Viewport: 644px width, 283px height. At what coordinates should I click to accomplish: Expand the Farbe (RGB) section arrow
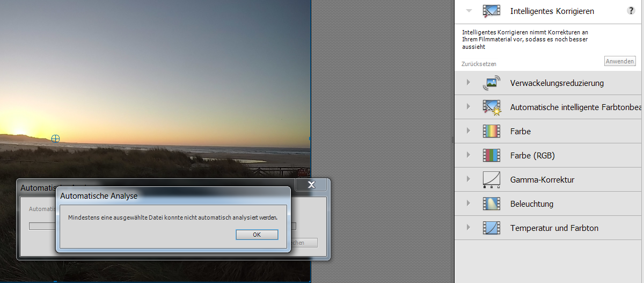(469, 155)
